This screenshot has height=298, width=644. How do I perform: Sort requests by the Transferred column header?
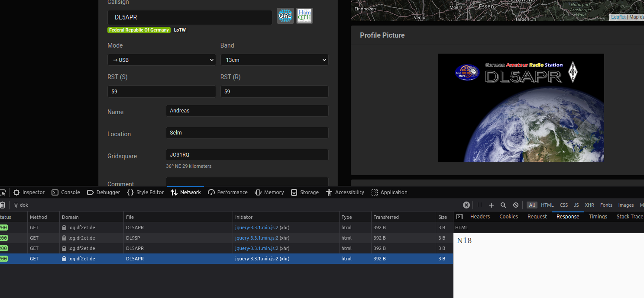pyautogui.click(x=404, y=217)
